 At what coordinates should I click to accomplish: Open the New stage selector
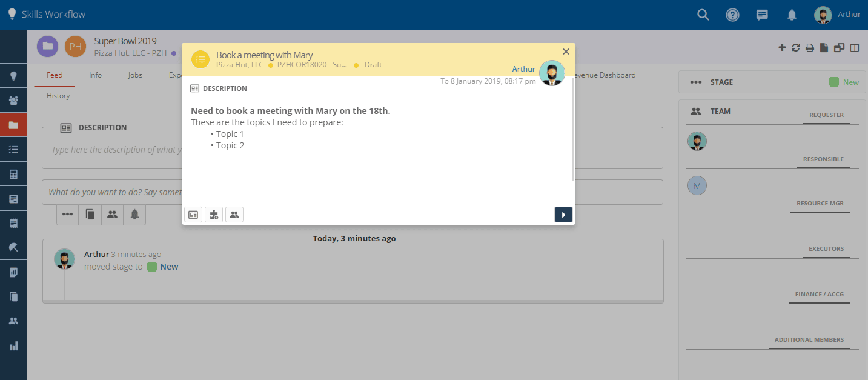click(844, 82)
